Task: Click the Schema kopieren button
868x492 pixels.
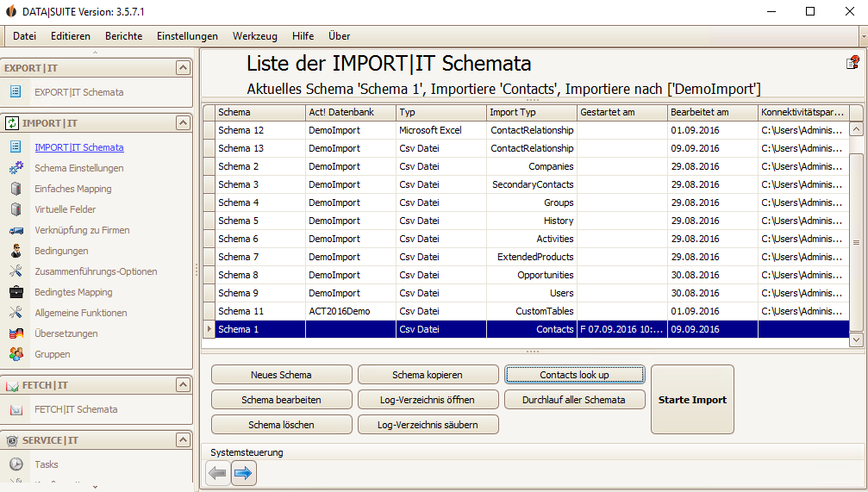Action: click(x=428, y=375)
